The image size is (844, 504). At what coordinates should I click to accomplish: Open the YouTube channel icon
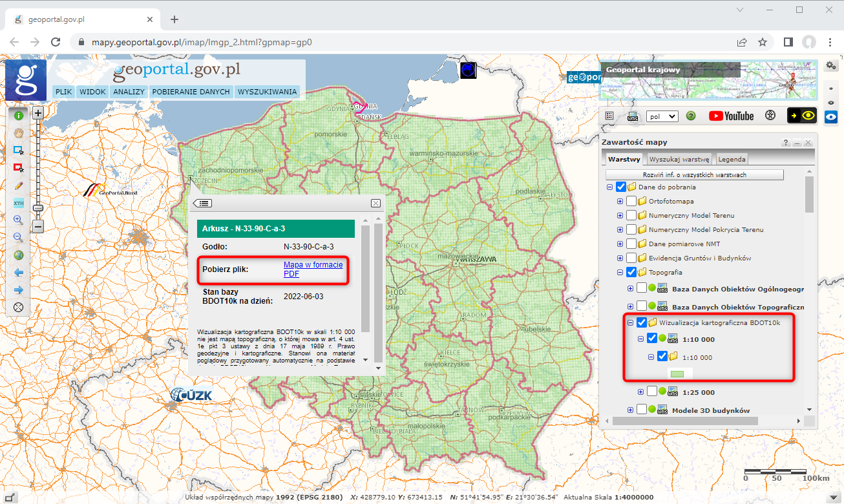pos(731,116)
